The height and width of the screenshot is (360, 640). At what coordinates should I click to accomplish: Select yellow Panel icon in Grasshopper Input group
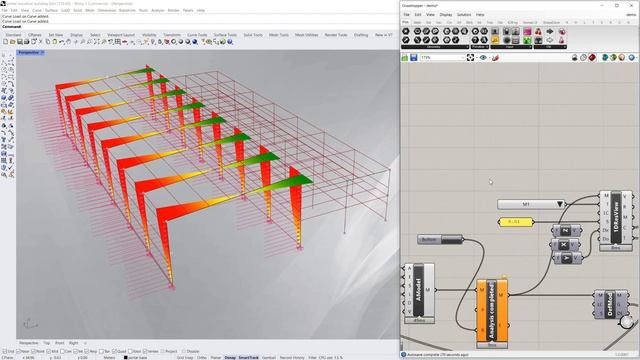click(x=495, y=40)
